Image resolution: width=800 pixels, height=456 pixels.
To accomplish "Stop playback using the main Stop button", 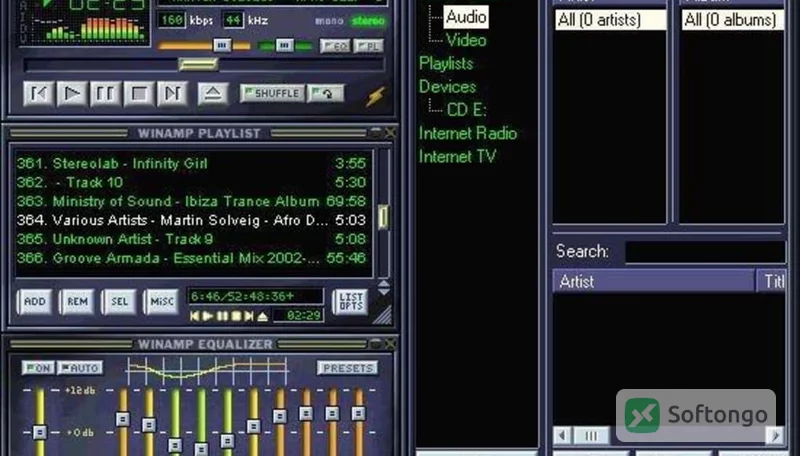I will point(139,93).
